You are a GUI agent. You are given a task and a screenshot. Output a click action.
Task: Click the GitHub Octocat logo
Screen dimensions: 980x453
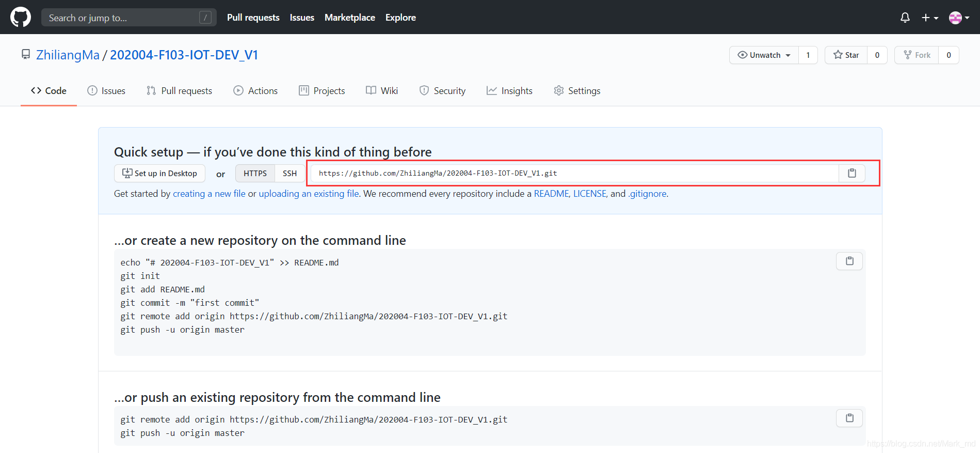point(21,17)
